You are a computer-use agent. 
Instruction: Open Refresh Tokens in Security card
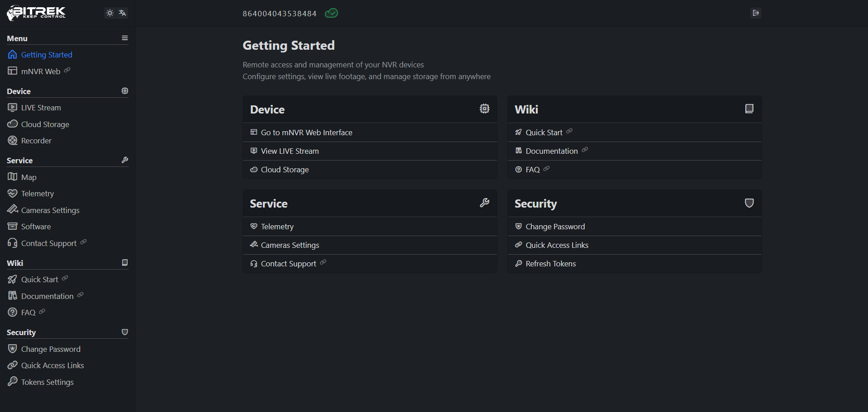click(x=550, y=264)
